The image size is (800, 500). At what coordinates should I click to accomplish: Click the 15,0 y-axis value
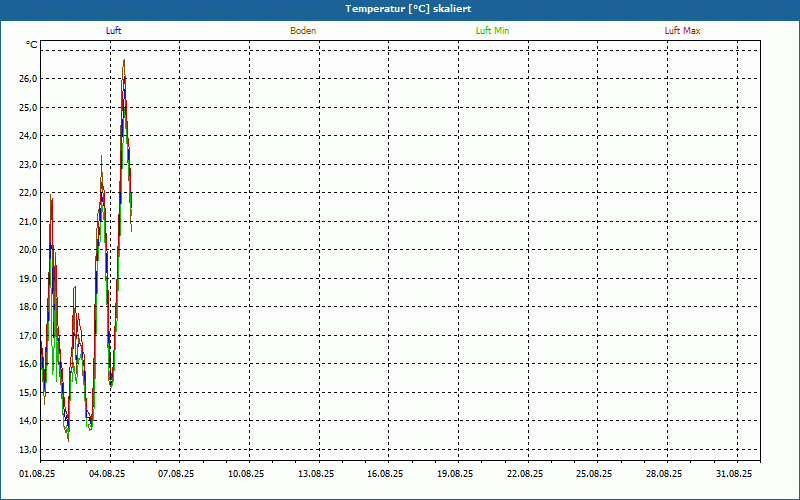click(x=28, y=392)
